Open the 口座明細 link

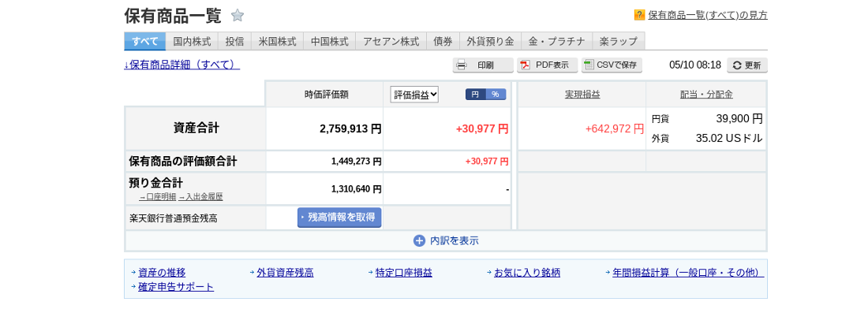click(157, 197)
